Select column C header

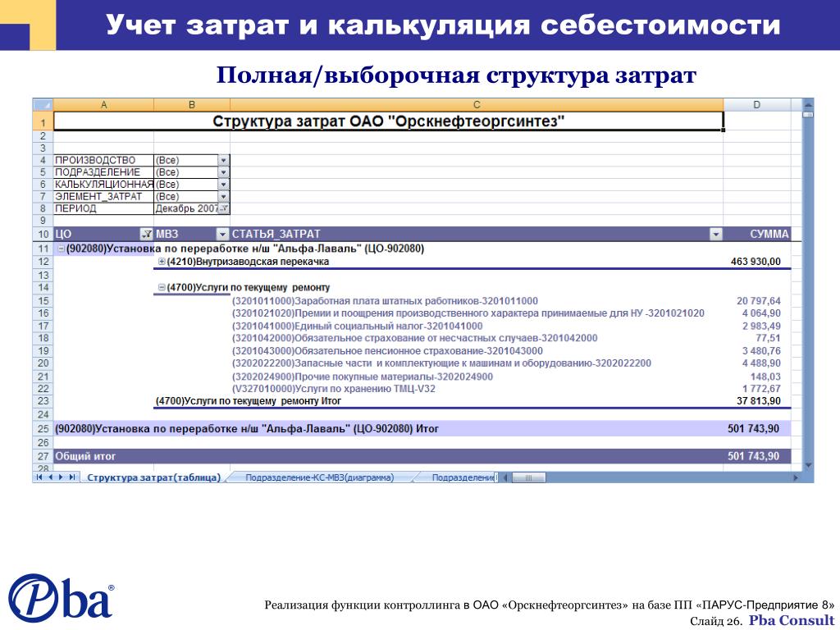(477, 104)
